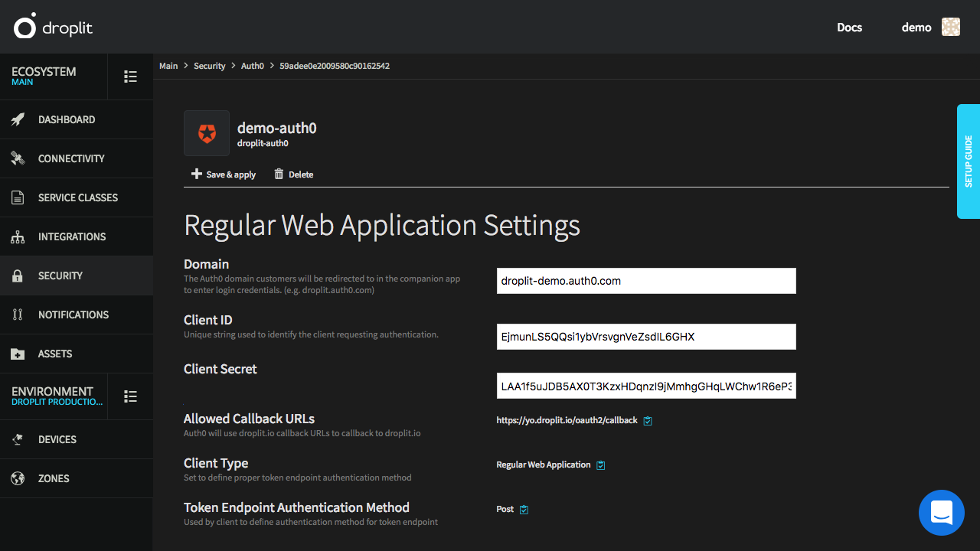Click the Service Classes document icon
The image size is (980, 551).
pyautogui.click(x=18, y=197)
